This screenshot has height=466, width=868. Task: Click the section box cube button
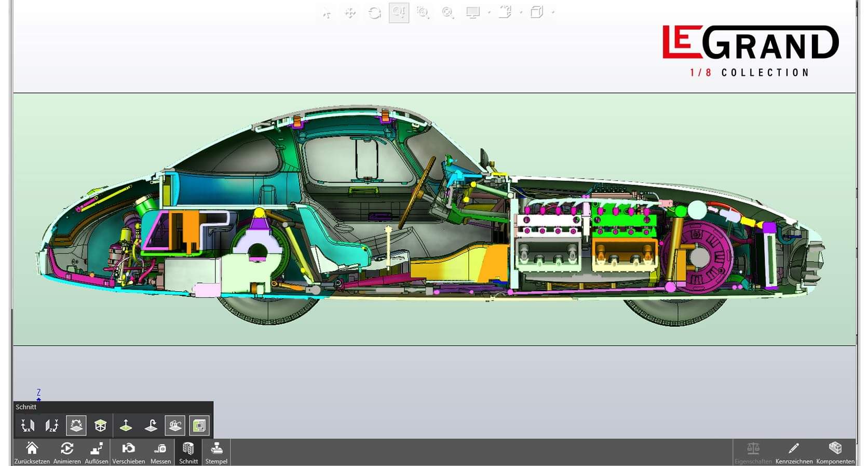click(101, 426)
